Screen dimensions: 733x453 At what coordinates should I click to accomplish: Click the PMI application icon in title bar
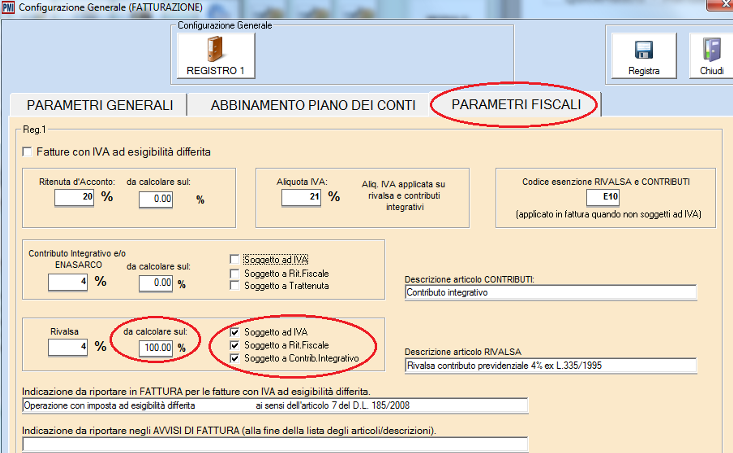pyautogui.click(x=8, y=7)
